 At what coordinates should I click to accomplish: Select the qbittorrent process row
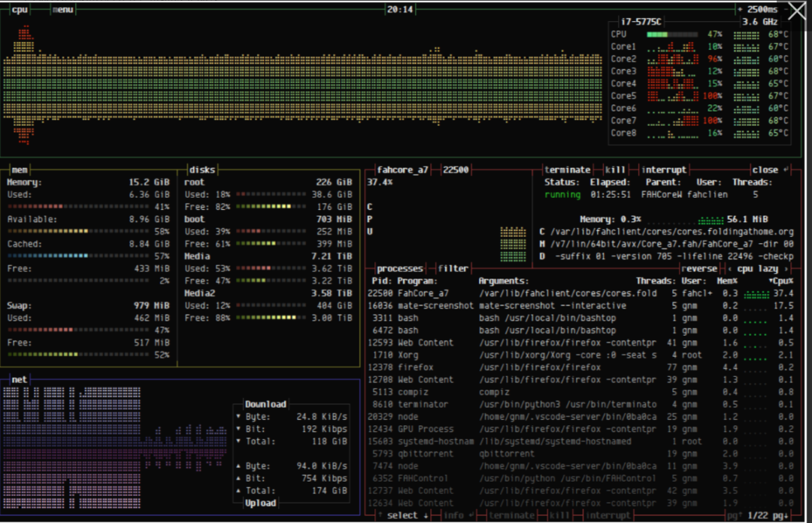(580, 454)
